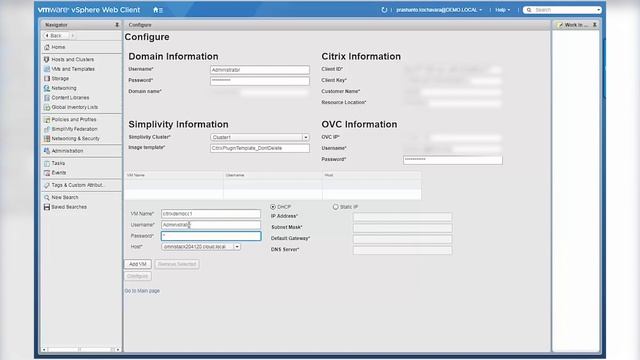The image size is (640, 360).
Task: Select the Static IP radio button
Action: (336, 207)
